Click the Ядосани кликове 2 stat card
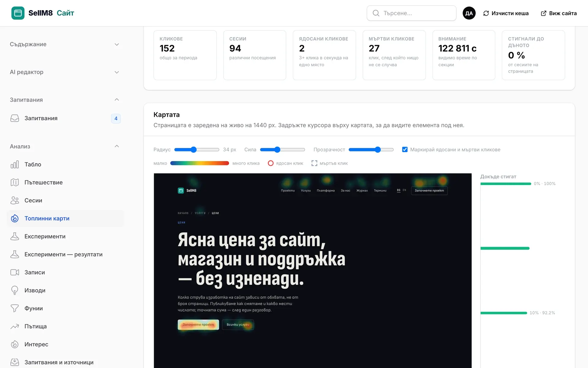 pyautogui.click(x=324, y=55)
